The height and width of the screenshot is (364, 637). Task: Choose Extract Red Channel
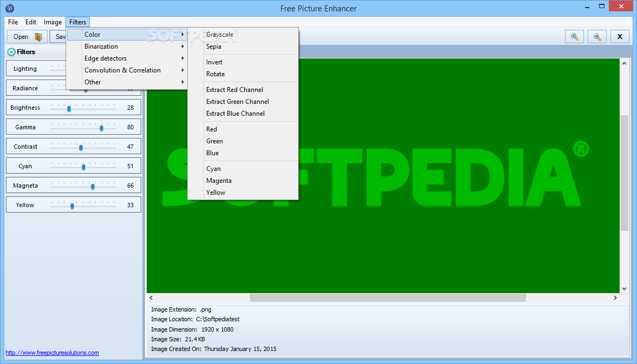pyautogui.click(x=243, y=90)
